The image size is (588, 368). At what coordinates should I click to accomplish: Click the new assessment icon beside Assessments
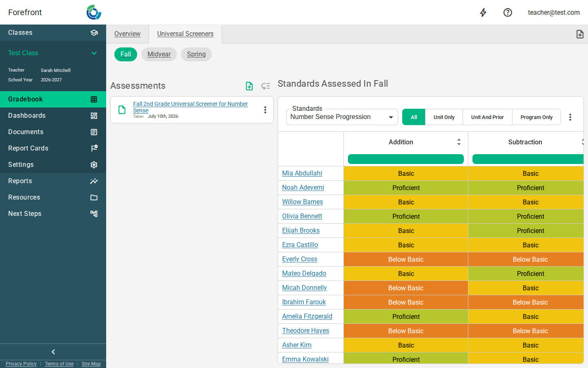(x=249, y=86)
